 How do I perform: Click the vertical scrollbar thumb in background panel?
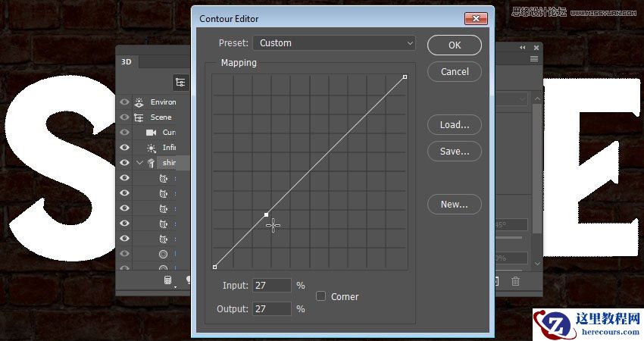(537, 168)
